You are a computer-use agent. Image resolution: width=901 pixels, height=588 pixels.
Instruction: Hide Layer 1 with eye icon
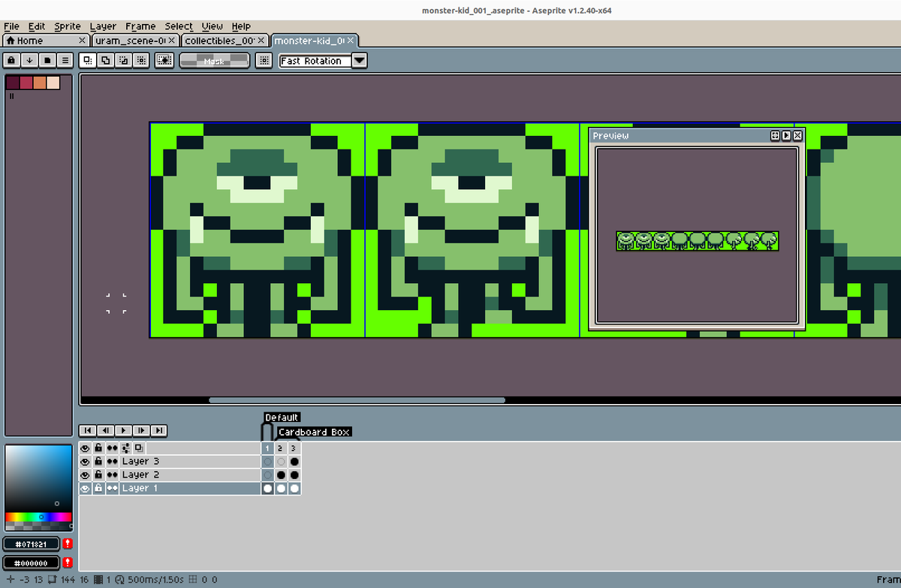point(85,489)
